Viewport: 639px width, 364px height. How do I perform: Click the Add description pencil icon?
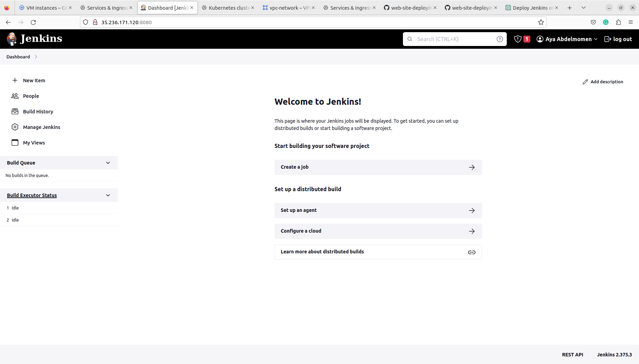585,82
